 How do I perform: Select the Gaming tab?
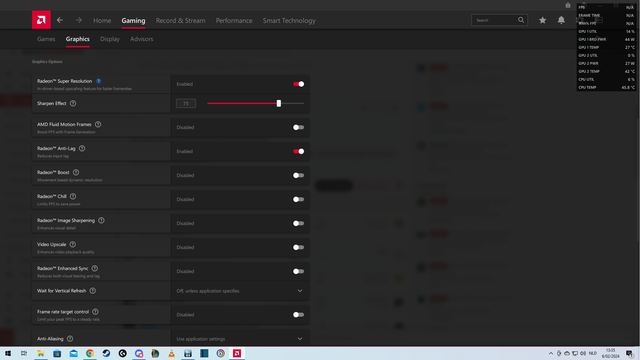[133, 20]
